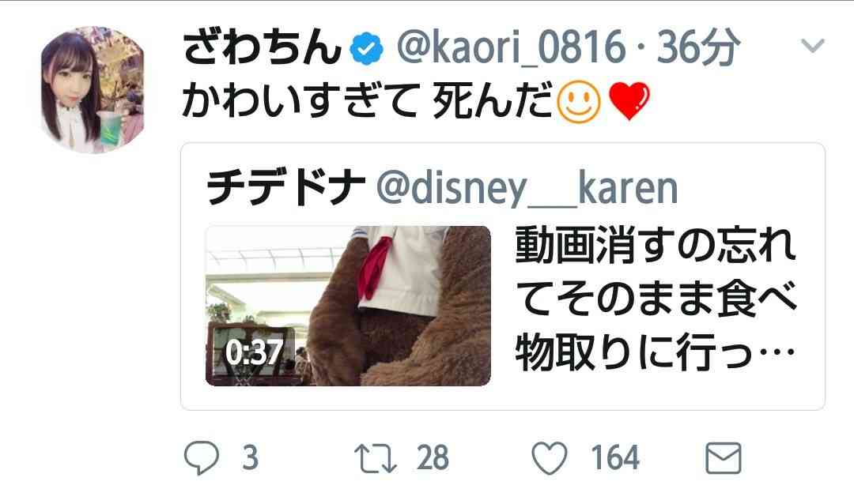This screenshot has height=504, width=854.
Task: Open the 36分 timestamp
Action: click(x=698, y=48)
